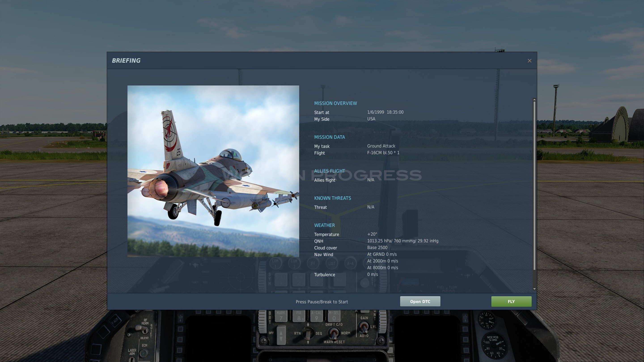This screenshot has width=644, height=362.
Task: Open the DTC editor
Action: pyautogui.click(x=420, y=301)
